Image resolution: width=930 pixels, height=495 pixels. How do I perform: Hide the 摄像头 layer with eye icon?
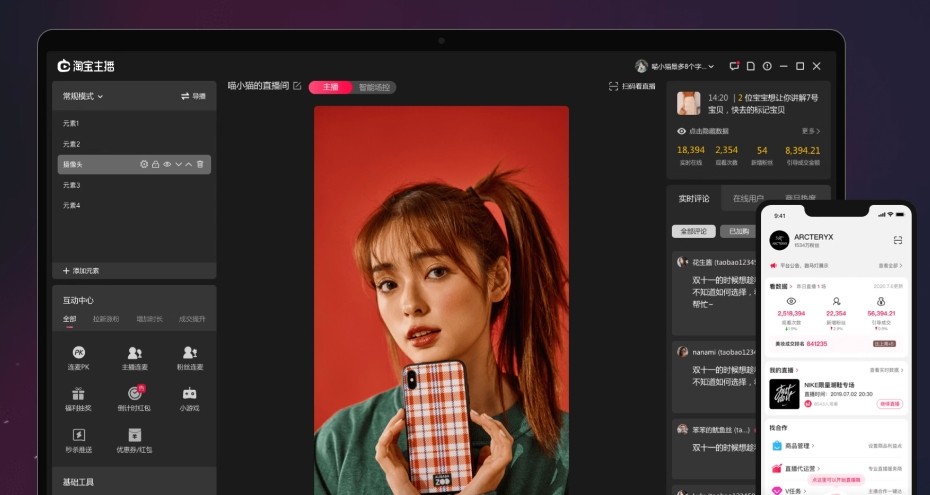coord(167,164)
